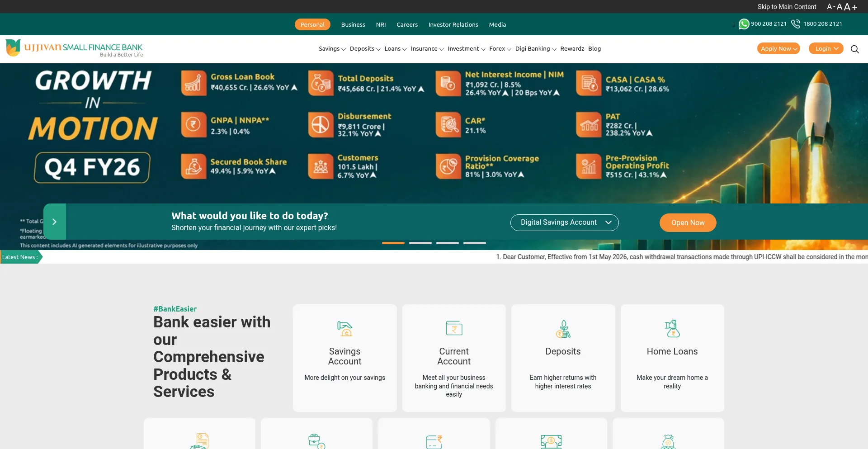Click the Deposits card title

(563, 351)
